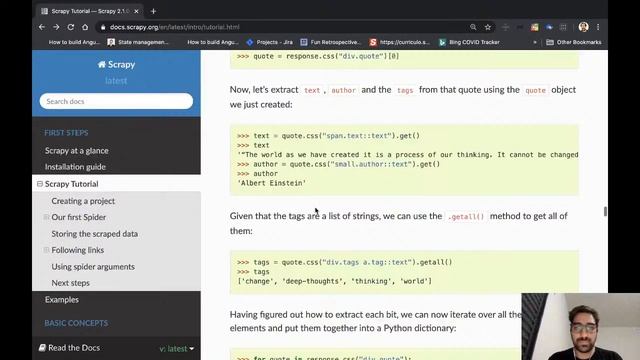The width and height of the screenshot is (640, 360).
Task: Open the Projects - Jira bookmark
Action: click(269, 42)
